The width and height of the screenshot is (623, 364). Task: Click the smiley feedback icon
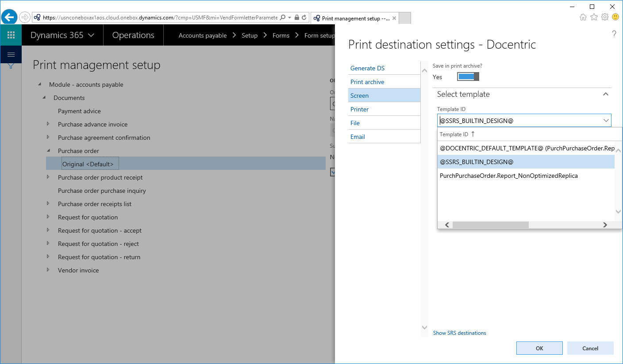pyautogui.click(x=615, y=17)
